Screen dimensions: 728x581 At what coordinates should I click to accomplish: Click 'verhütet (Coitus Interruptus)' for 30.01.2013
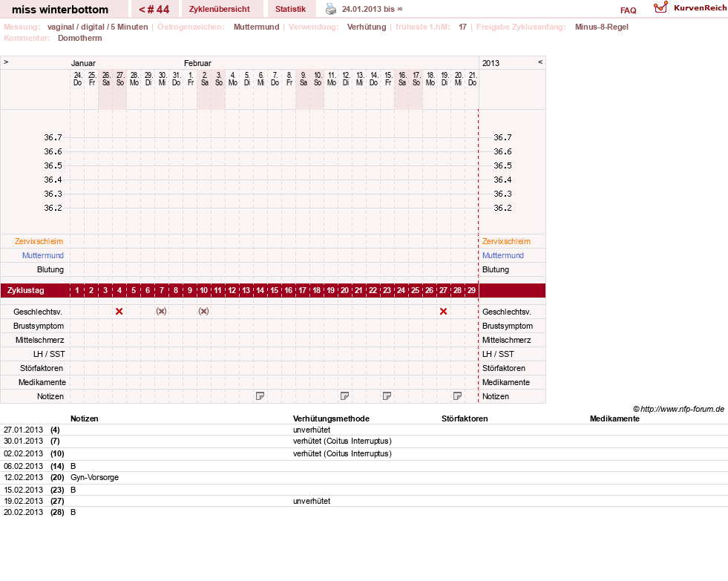coord(342,441)
